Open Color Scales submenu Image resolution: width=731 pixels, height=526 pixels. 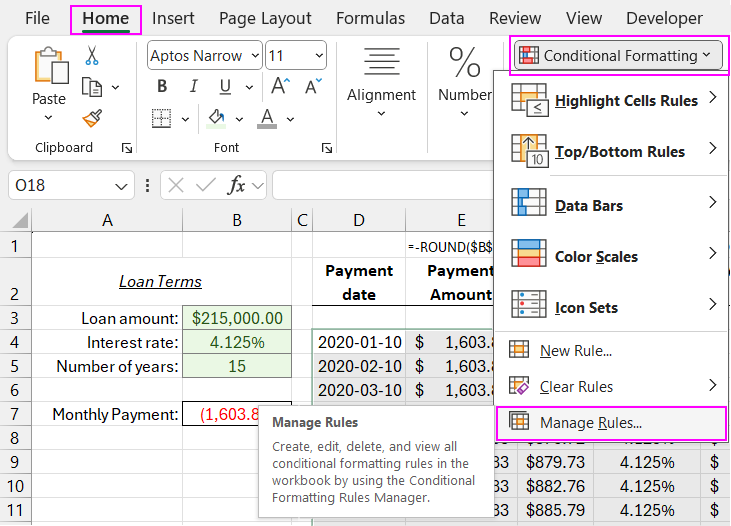[611, 256]
